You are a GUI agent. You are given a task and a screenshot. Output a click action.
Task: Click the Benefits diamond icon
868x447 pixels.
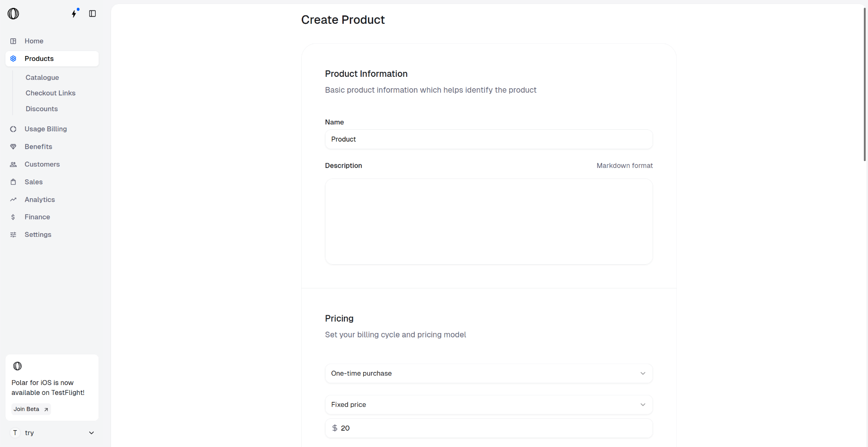click(13, 147)
